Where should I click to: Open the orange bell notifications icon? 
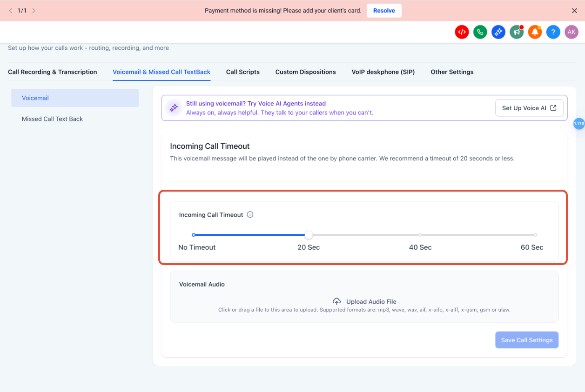pyautogui.click(x=535, y=32)
